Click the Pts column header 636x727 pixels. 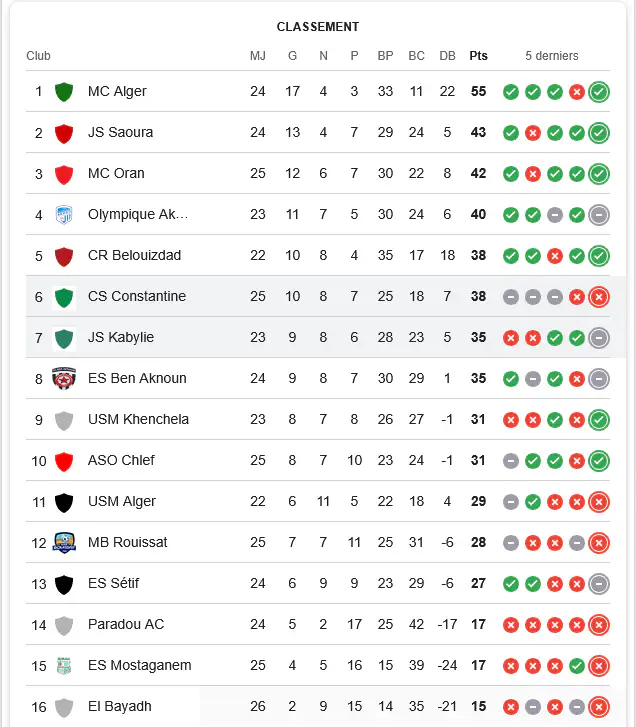pos(478,56)
